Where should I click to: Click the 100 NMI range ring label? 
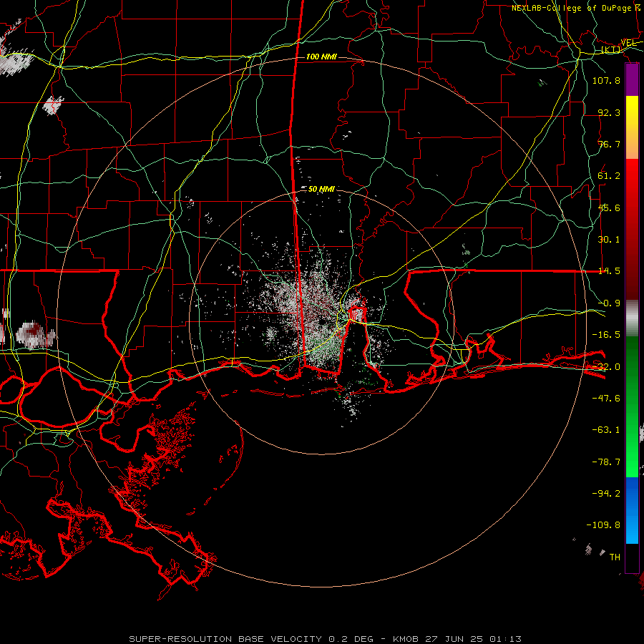[x=321, y=57]
